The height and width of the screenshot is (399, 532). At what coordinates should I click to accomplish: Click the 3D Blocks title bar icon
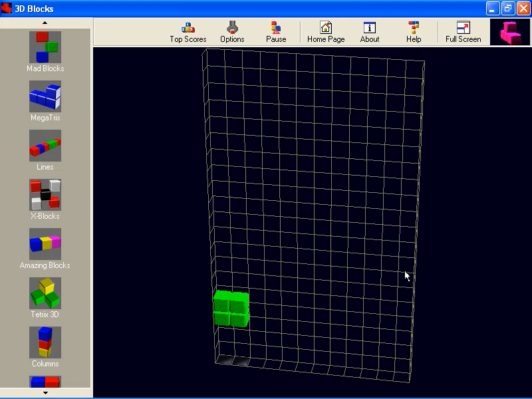[7, 9]
